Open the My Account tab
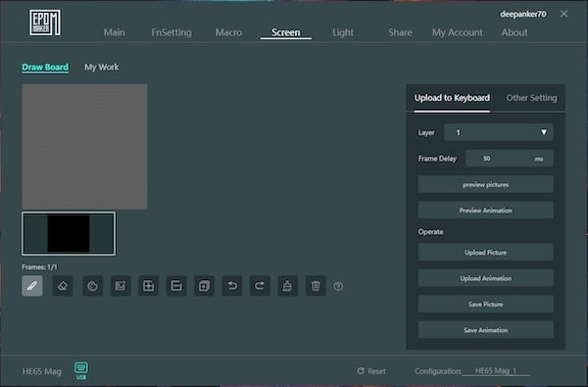Image resolution: width=588 pixels, height=387 pixels. coord(458,32)
